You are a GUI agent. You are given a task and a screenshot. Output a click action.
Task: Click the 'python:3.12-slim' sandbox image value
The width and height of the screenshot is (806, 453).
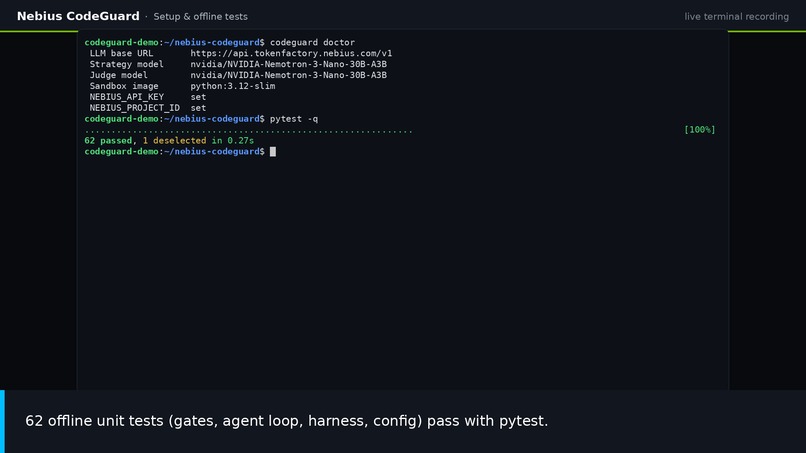tap(233, 86)
